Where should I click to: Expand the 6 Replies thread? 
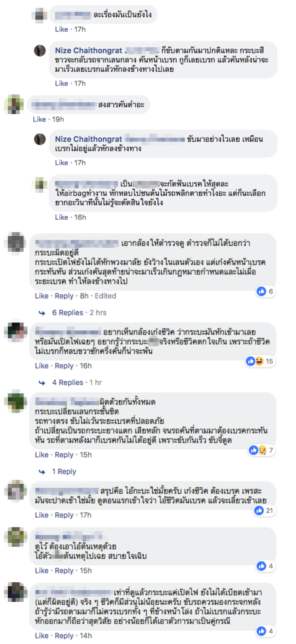[68, 313]
